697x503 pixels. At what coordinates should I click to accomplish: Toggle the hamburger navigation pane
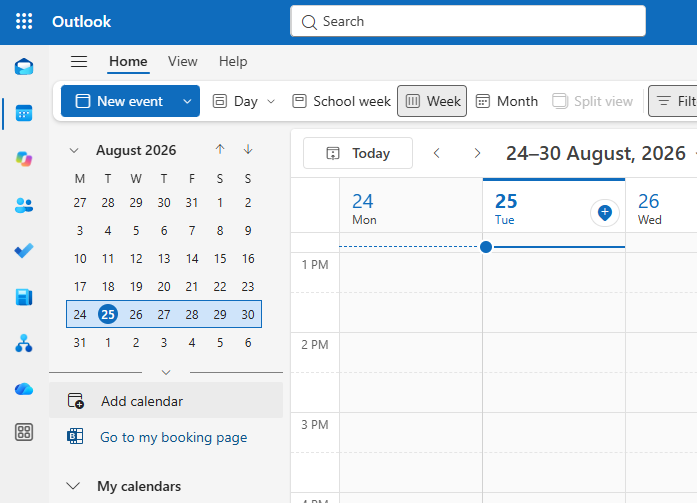click(79, 61)
